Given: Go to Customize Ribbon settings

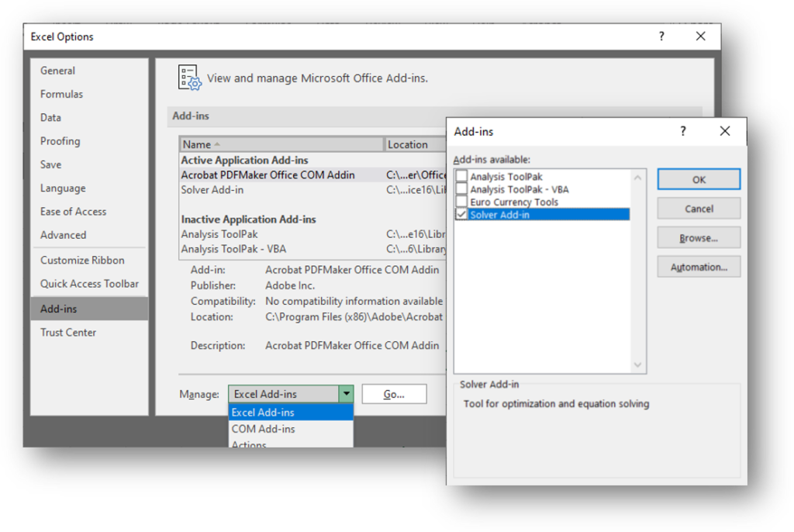Looking at the screenshot, I should (x=82, y=260).
